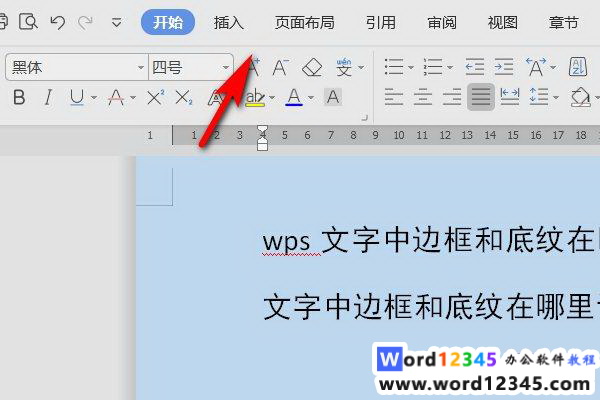Expand highlight color dropdown arrow
The height and width of the screenshot is (400, 600).
pyautogui.click(x=272, y=98)
